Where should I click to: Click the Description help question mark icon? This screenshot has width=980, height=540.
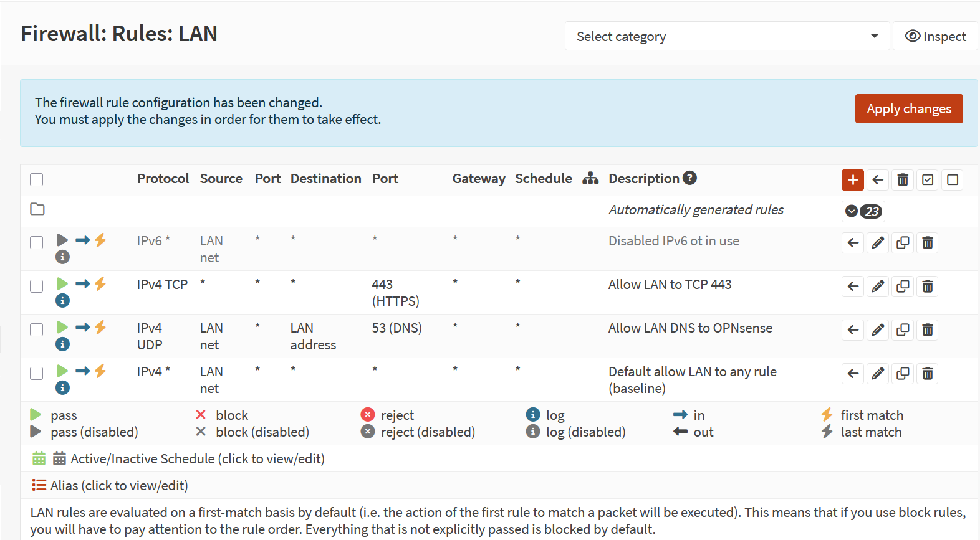689,178
